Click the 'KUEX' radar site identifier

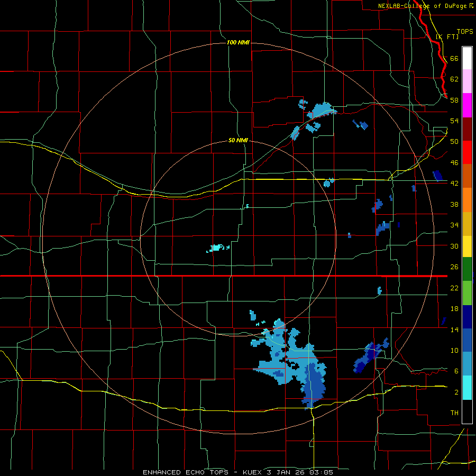253,472
